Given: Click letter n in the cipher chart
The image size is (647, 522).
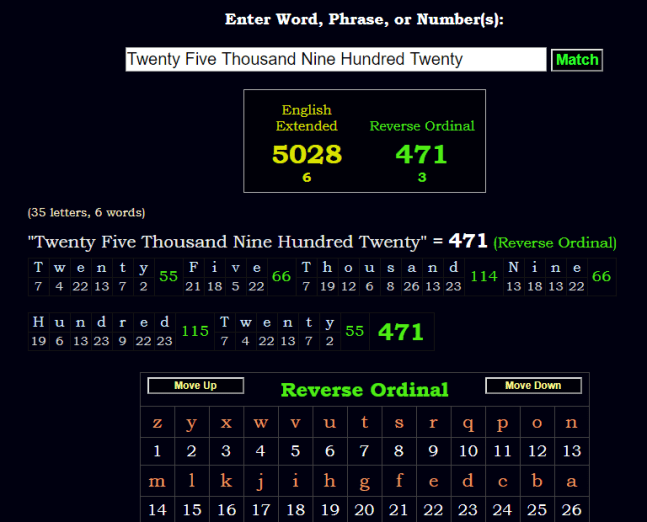Looking at the screenshot, I should [x=571, y=422].
